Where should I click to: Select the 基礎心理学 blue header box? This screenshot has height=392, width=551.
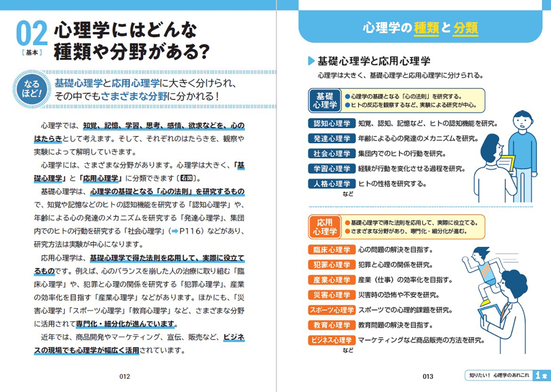pyautogui.click(x=325, y=101)
